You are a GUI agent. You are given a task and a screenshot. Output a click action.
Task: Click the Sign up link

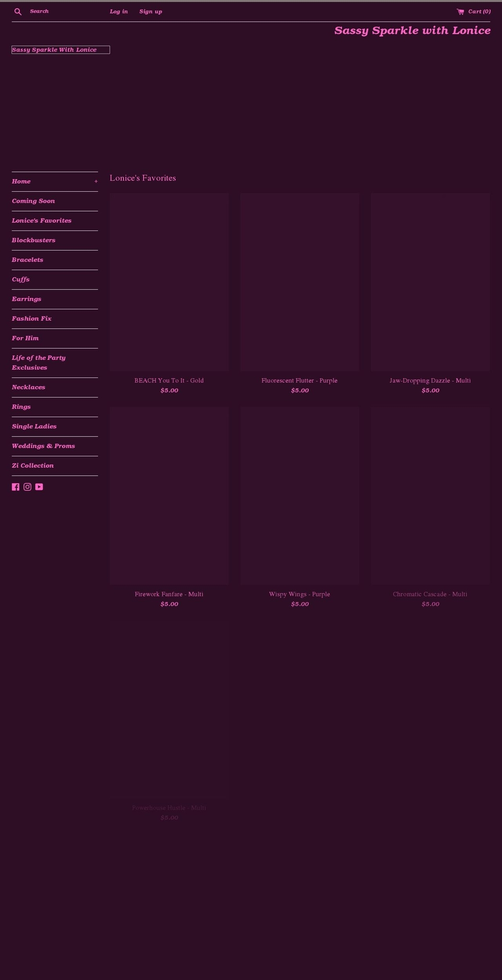click(151, 11)
